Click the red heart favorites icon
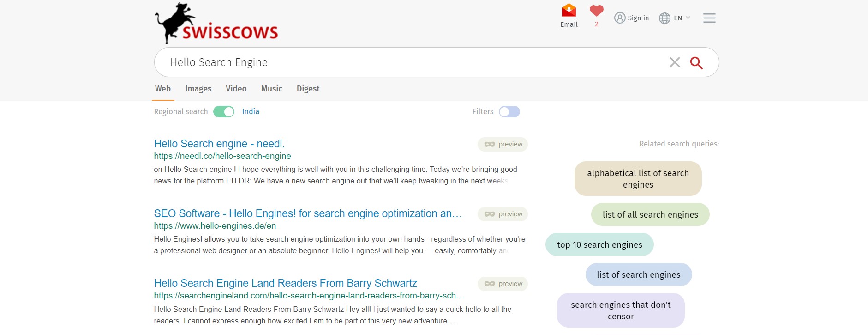868x335 pixels. click(596, 11)
